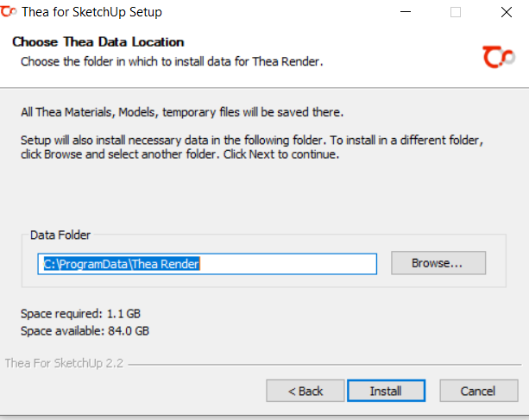Click the 'Setup will also install' paragraph
529x420 pixels.
(x=252, y=147)
